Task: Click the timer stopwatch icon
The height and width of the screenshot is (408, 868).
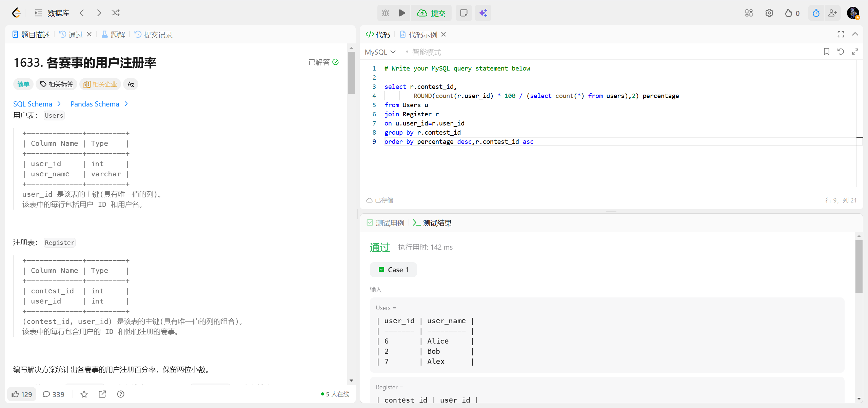Action: pyautogui.click(x=816, y=13)
